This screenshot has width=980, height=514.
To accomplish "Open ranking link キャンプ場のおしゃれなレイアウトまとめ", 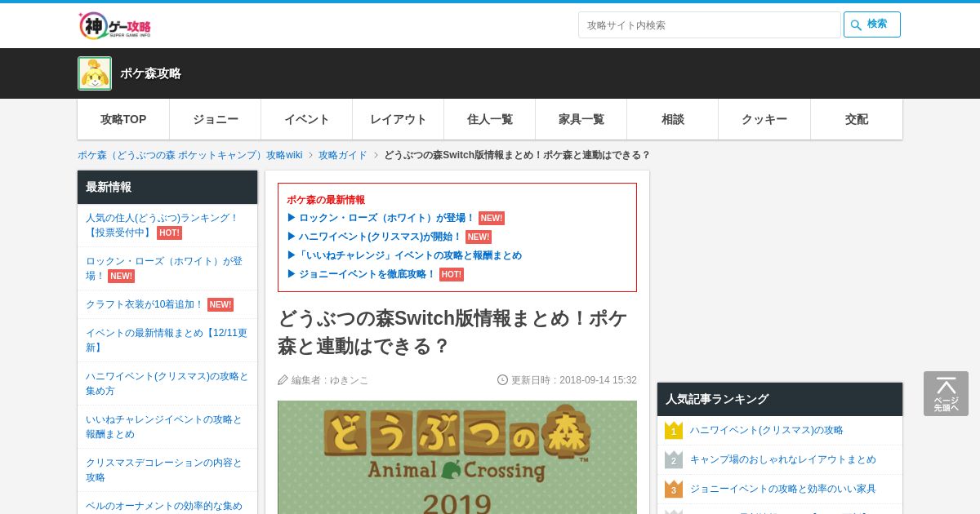I will click(x=783, y=459).
